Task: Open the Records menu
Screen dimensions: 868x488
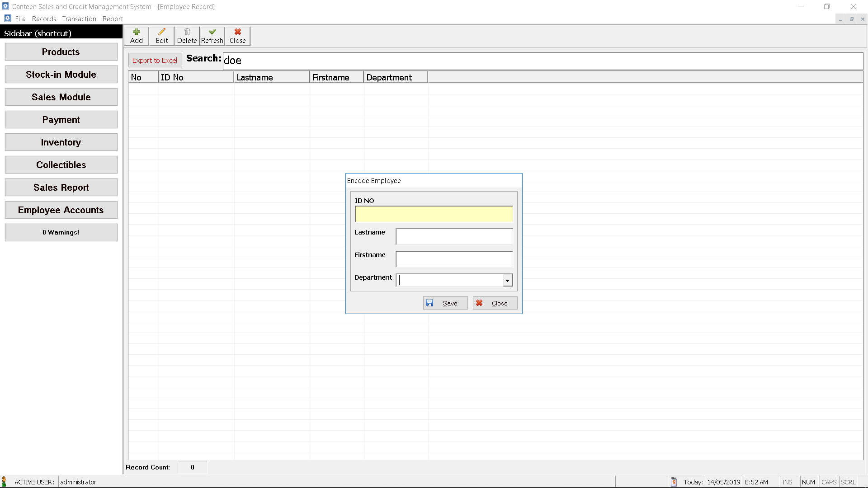Action: 43,19
